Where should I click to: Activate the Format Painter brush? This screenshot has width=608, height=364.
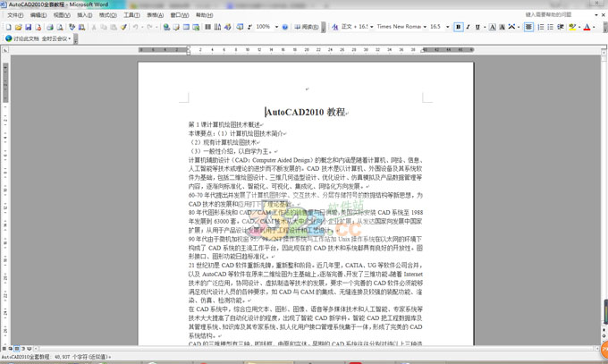123,27
